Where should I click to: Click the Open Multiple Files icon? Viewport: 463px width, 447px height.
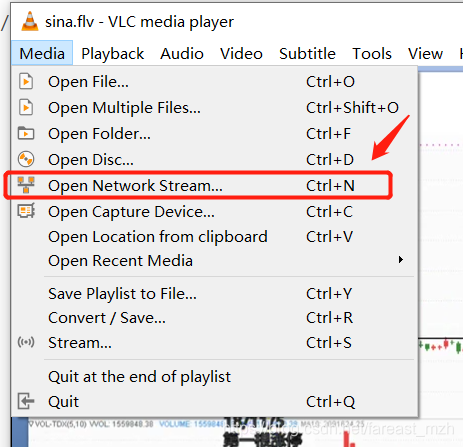click(26, 108)
